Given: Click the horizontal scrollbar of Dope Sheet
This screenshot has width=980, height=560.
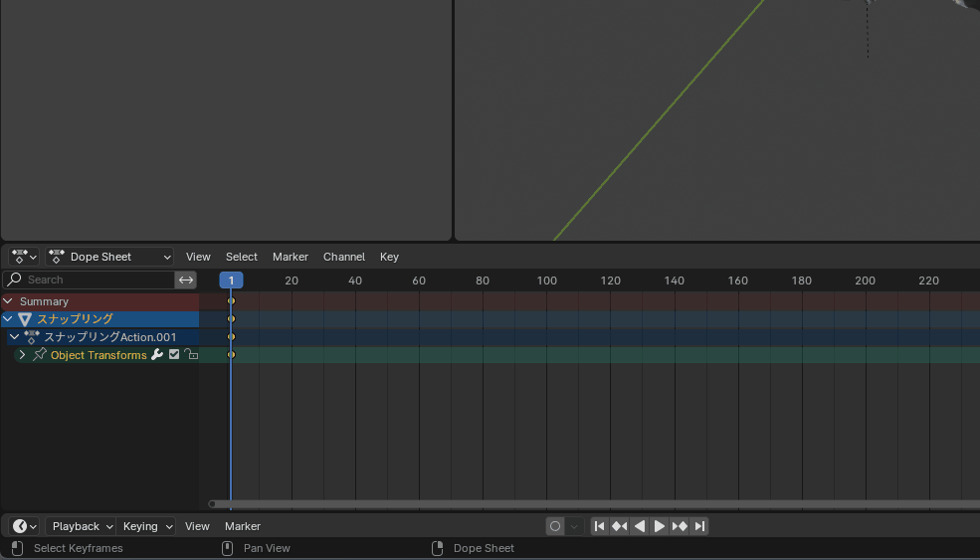Looking at the screenshot, I should [x=594, y=503].
